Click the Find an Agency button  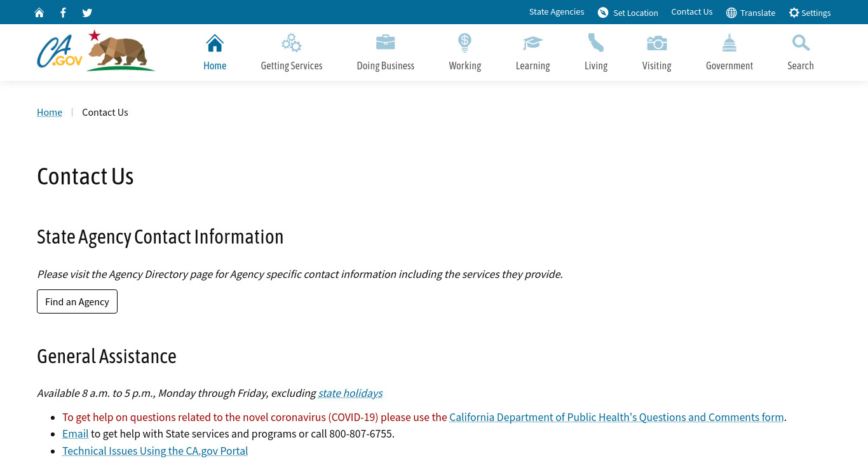(77, 301)
